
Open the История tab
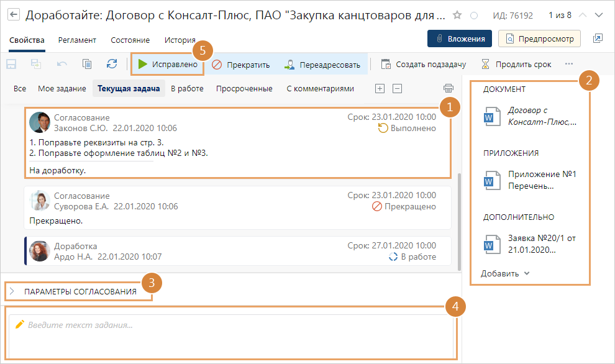180,40
